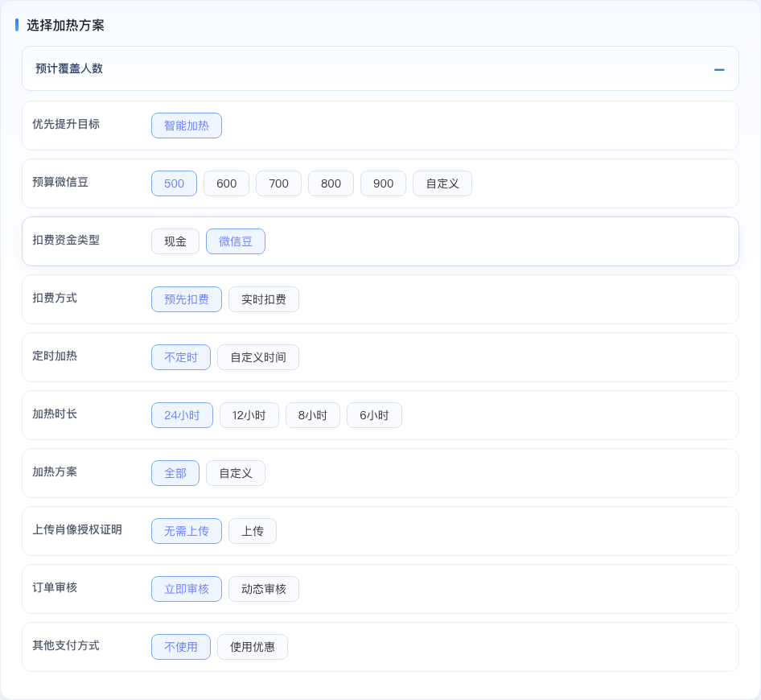Select 不使用 for other payment methods
Viewport: 761px width, 700px height.
pyautogui.click(x=181, y=647)
